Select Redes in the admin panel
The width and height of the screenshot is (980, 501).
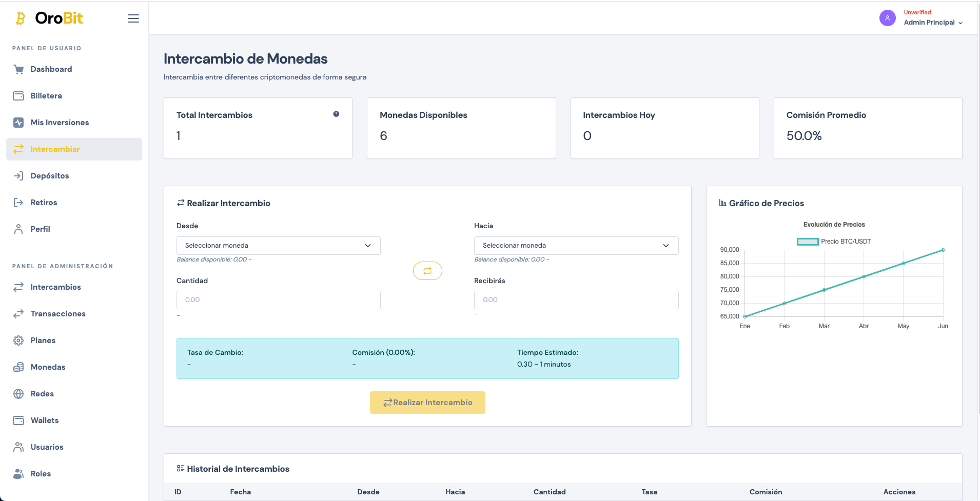click(74, 394)
